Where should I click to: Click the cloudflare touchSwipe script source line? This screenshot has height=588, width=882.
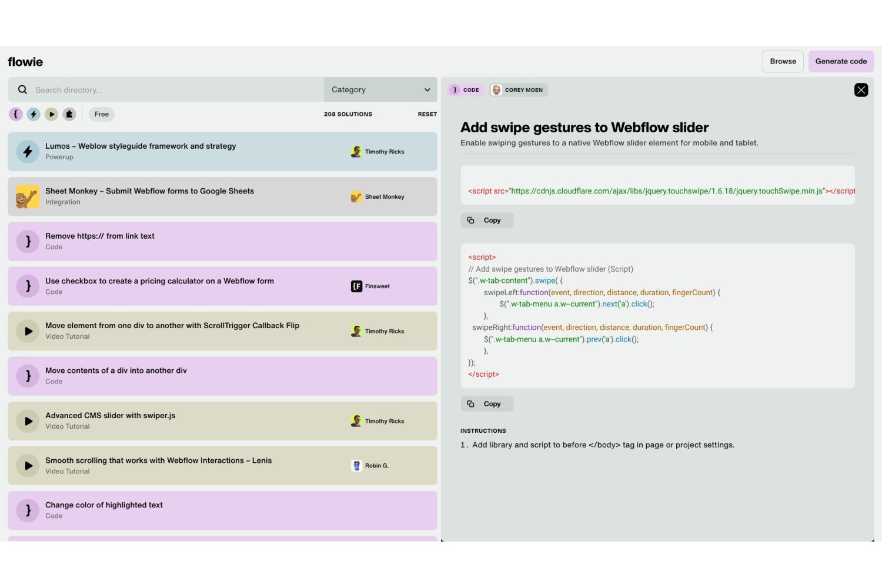point(661,191)
